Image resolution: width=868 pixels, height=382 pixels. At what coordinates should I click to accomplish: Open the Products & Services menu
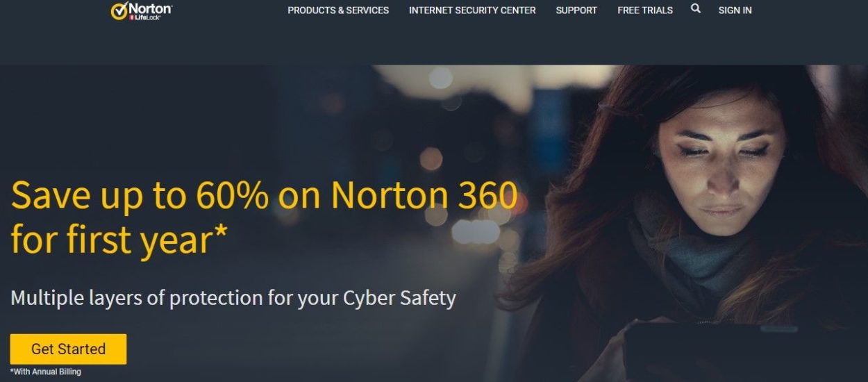tap(338, 10)
